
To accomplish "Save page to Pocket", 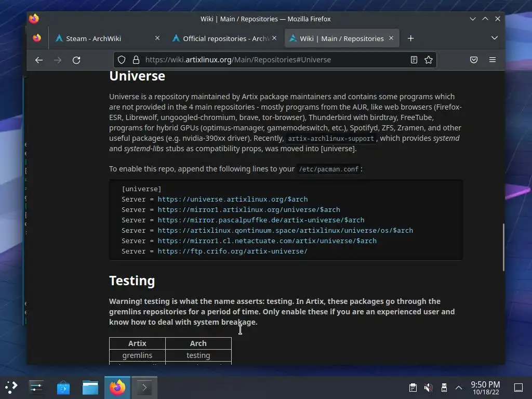I will 474,60.
